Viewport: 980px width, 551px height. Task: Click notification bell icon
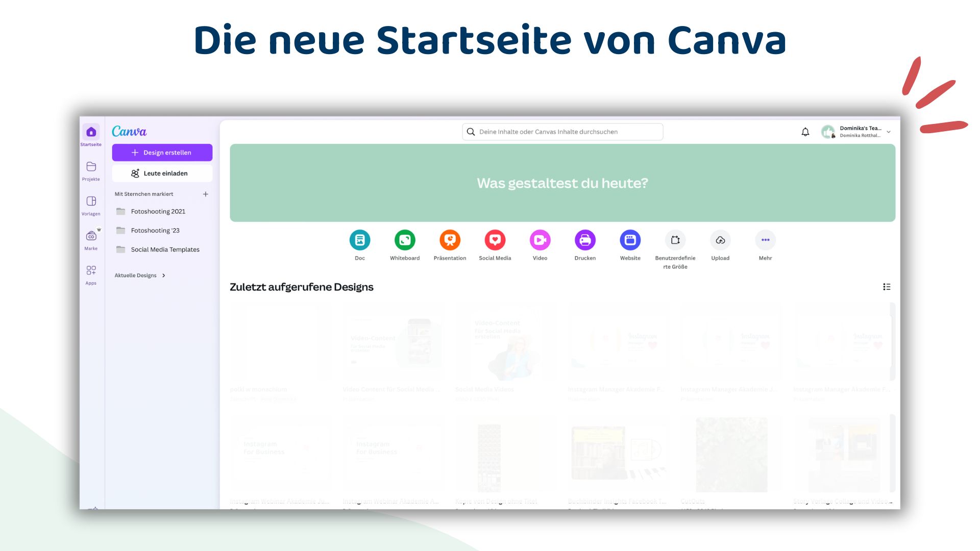[805, 131]
